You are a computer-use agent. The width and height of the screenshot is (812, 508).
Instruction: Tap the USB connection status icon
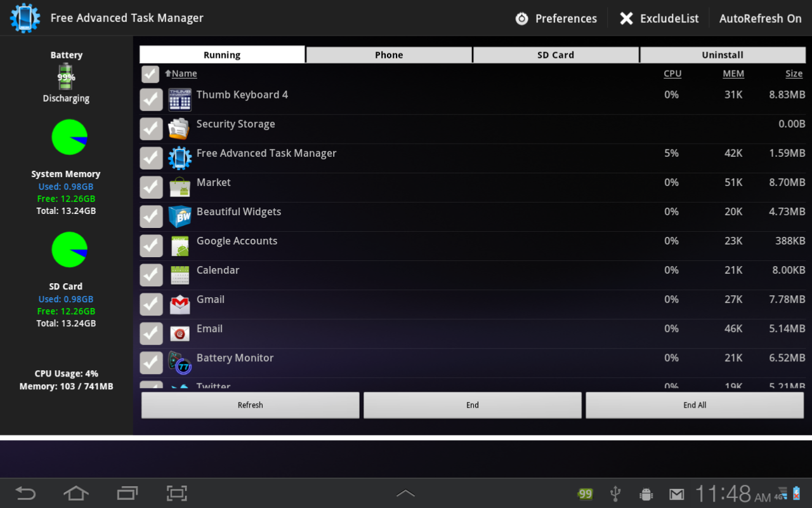click(615, 493)
